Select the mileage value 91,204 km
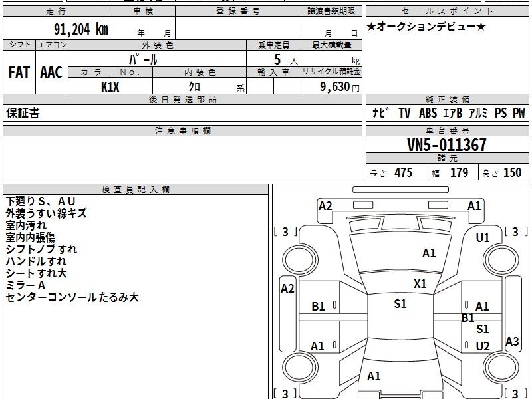This screenshot has width=532, height=399. [x=81, y=29]
